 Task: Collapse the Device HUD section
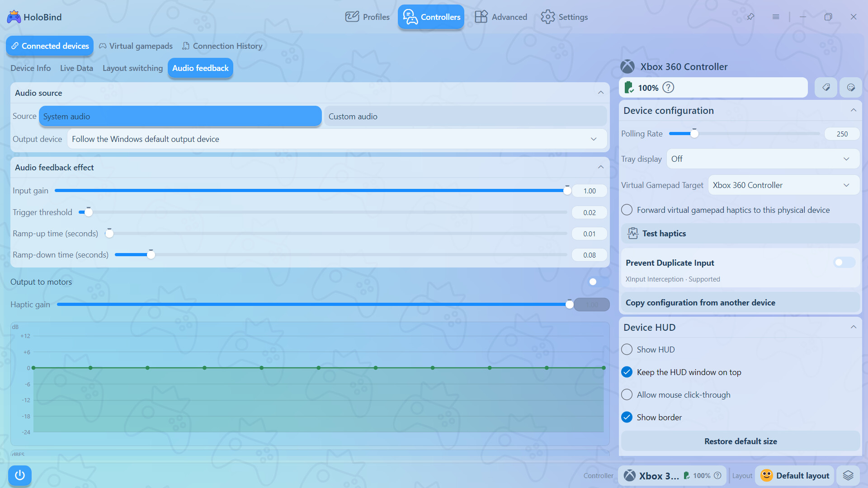pyautogui.click(x=854, y=327)
